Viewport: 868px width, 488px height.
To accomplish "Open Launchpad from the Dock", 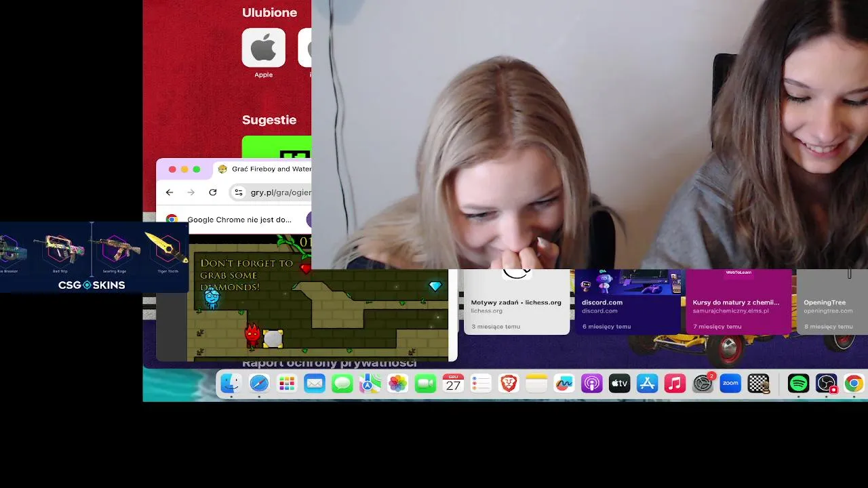I will tap(287, 384).
